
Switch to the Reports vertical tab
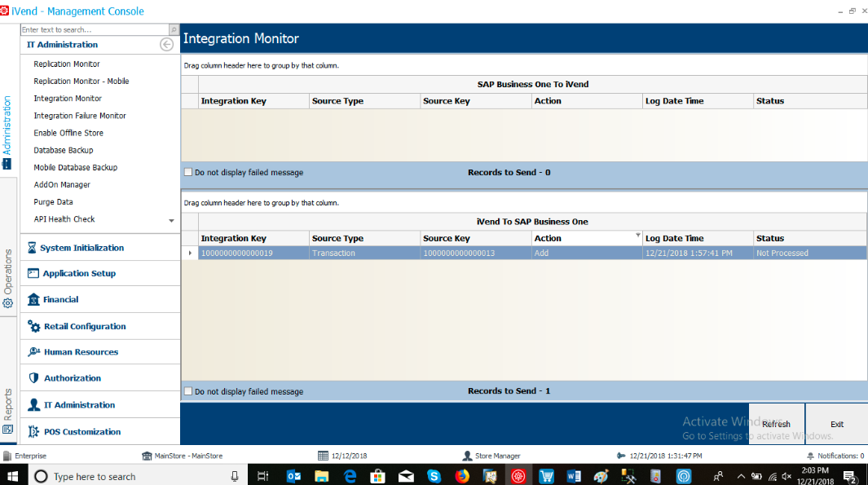coord(7,412)
